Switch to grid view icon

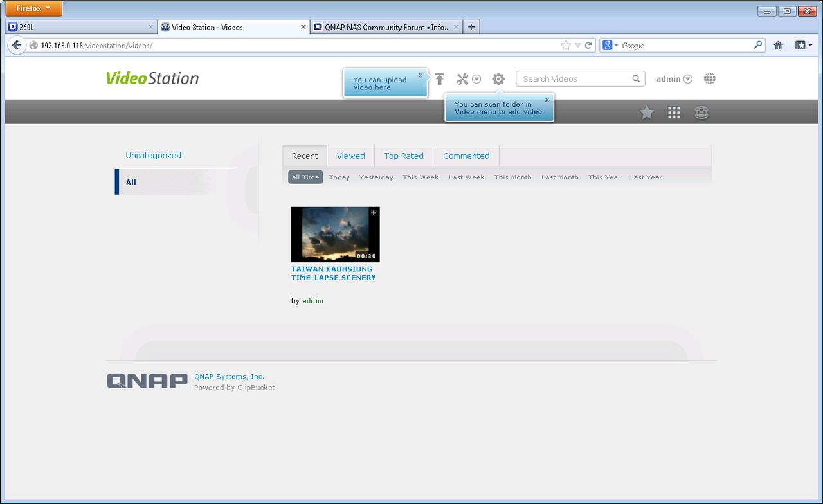point(674,113)
